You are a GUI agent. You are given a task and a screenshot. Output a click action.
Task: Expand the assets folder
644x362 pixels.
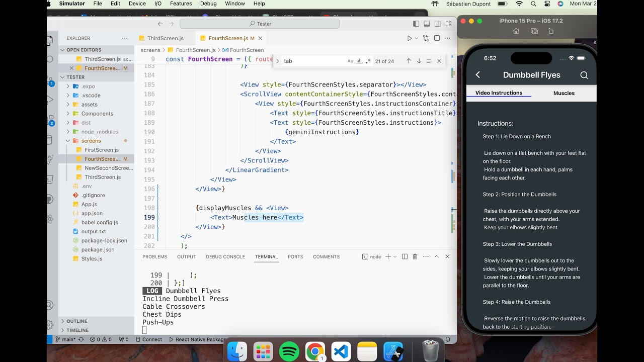pyautogui.click(x=97, y=105)
